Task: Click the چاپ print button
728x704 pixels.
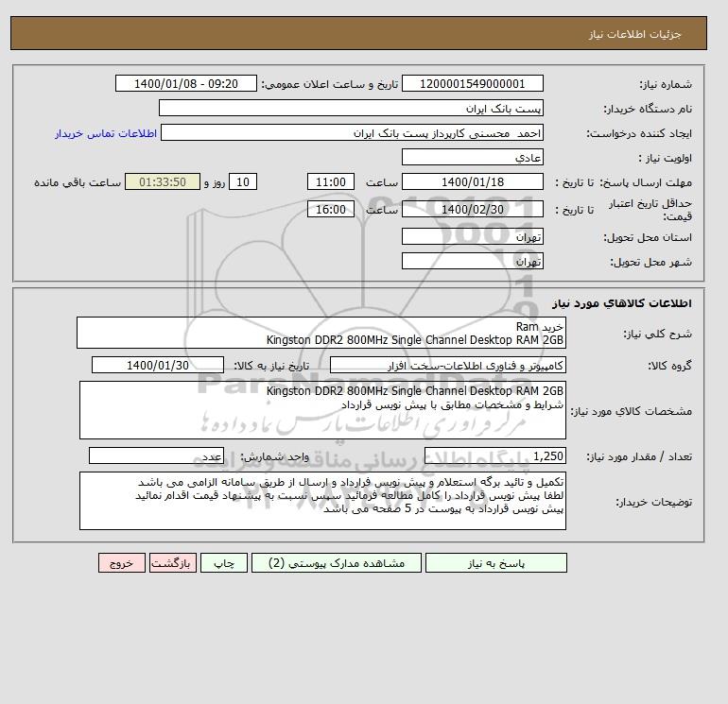Action: click(x=224, y=562)
